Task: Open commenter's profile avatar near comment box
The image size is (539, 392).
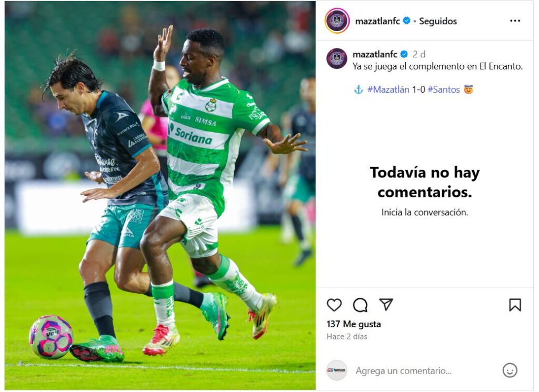Action: 336,370
